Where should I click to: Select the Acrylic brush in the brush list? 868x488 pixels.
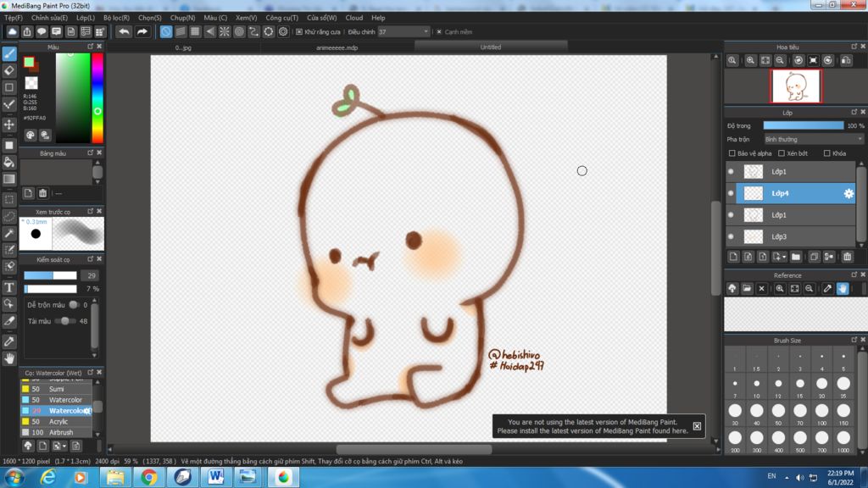(56, 422)
